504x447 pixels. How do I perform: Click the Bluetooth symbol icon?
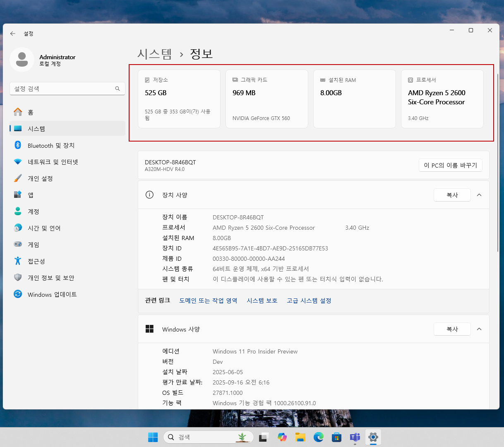18,145
